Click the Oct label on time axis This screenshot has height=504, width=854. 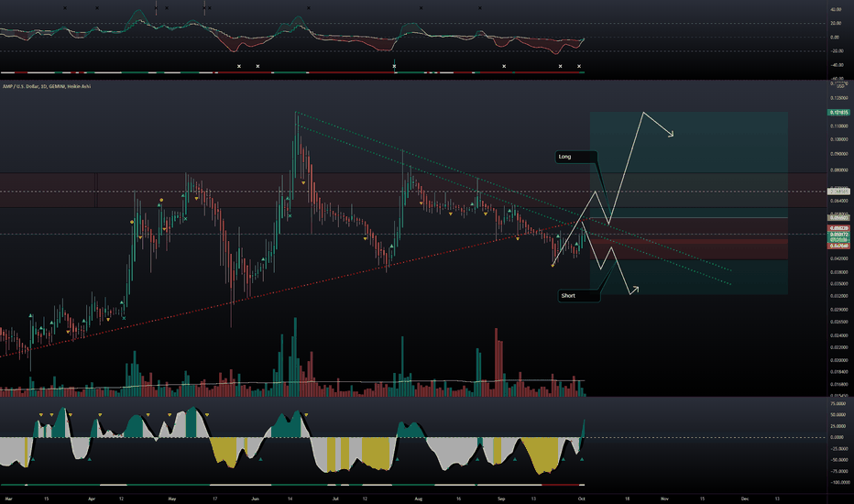pyautogui.click(x=581, y=499)
